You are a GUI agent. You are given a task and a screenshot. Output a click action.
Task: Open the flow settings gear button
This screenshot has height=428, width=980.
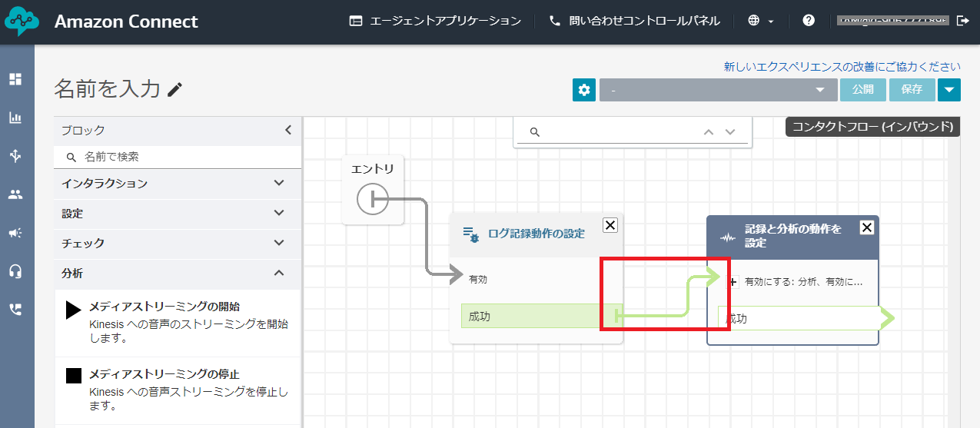point(584,90)
